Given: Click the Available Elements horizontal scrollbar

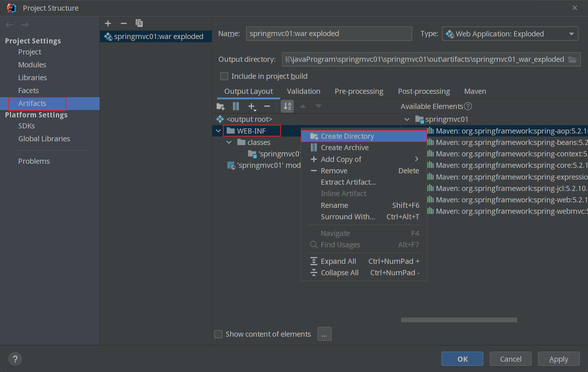Looking at the screenshot, I should point(459,320).
